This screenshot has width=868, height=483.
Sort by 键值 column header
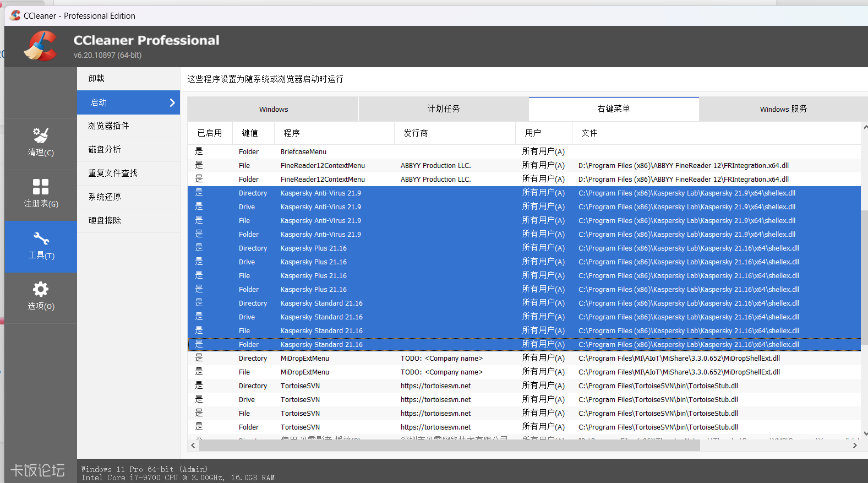(253, 133)
